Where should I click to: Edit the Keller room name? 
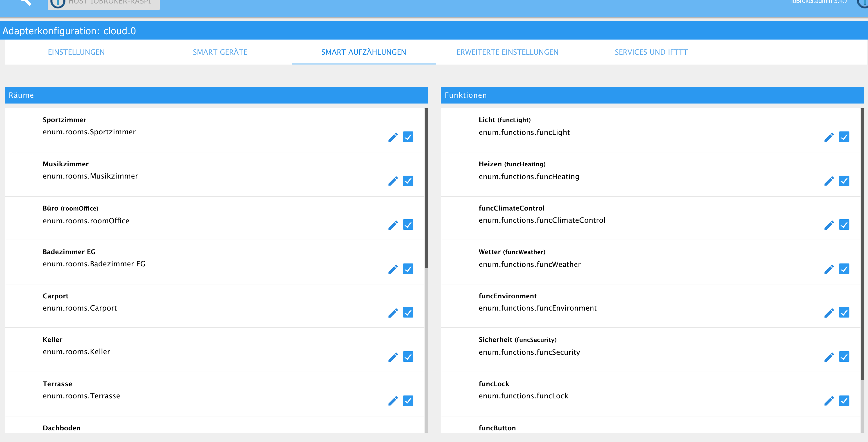click(393, 357)
